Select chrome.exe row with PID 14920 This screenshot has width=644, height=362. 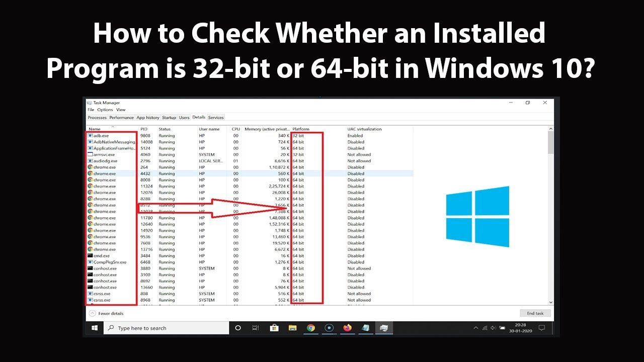(250, 230)
